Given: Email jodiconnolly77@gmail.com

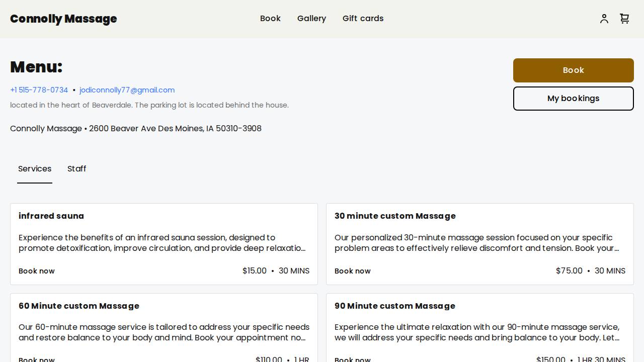Looking at the screenshot, I should 127,90.
